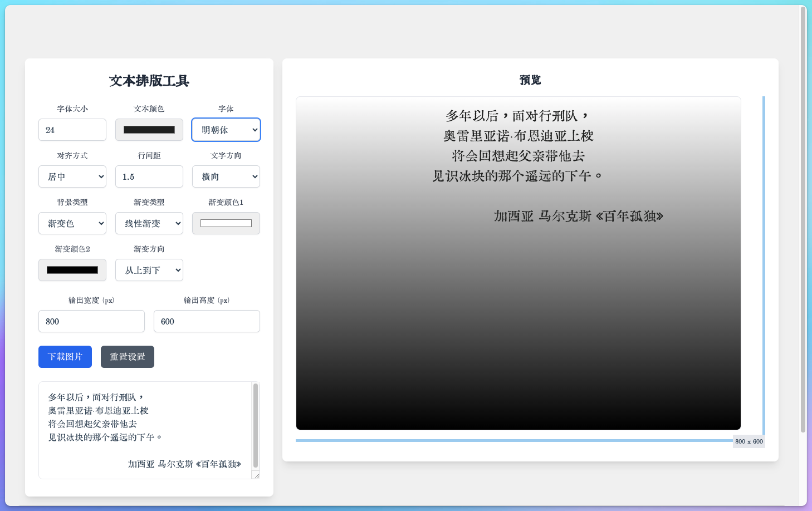This screenshot has height=511, width=812.
Task: Click the 下载图片 download button
Action: pyautogui.click(x=65, y=357)
